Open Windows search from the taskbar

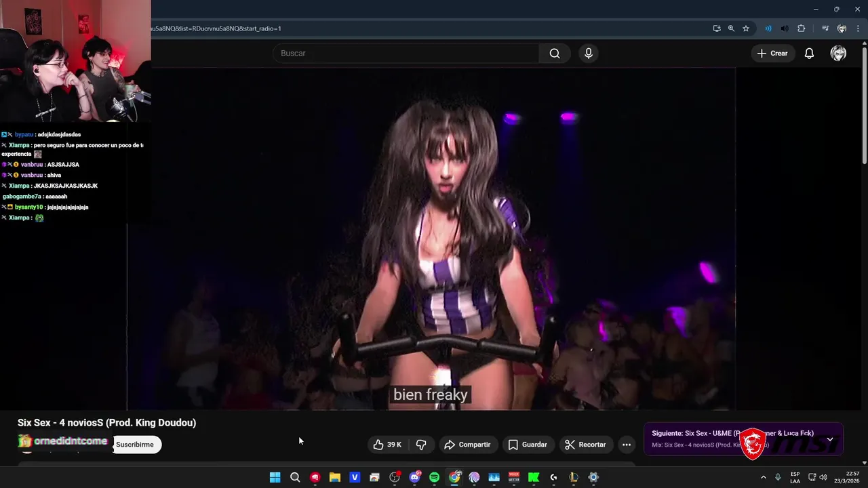pos(295,477)
